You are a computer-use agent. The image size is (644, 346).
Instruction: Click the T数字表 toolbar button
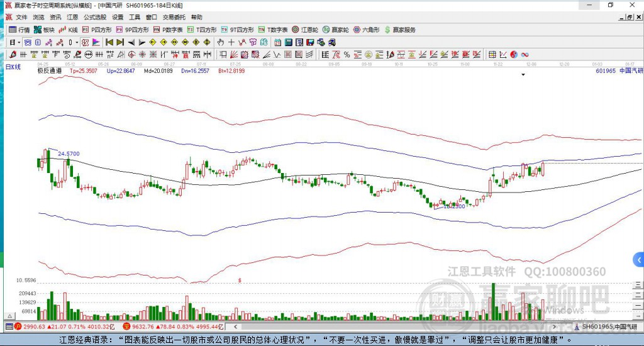coord(273,30)
